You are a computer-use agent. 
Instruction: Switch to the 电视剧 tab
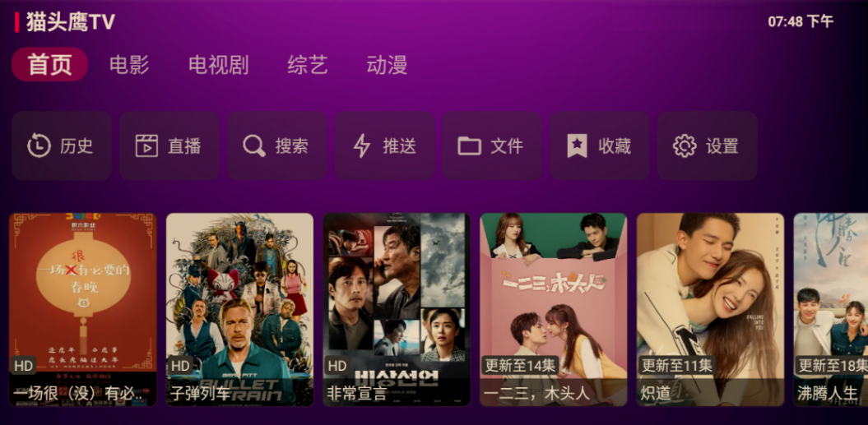[x=218, y=65]
